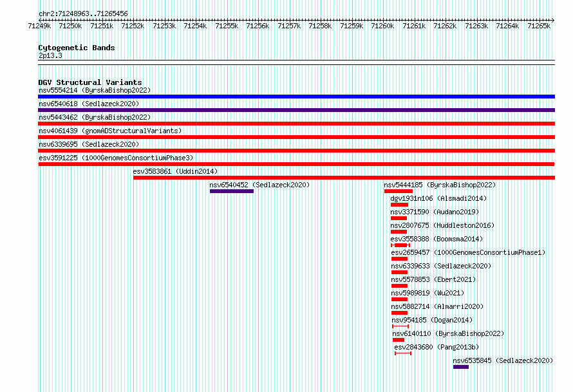Select the red bar under nsv5444185
573x392 pixels.
(x=399, y=191)
